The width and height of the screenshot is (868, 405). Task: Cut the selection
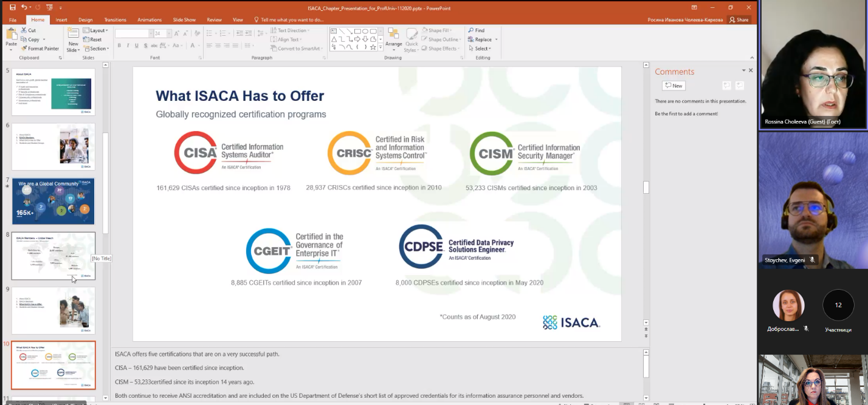pos(28,30)
